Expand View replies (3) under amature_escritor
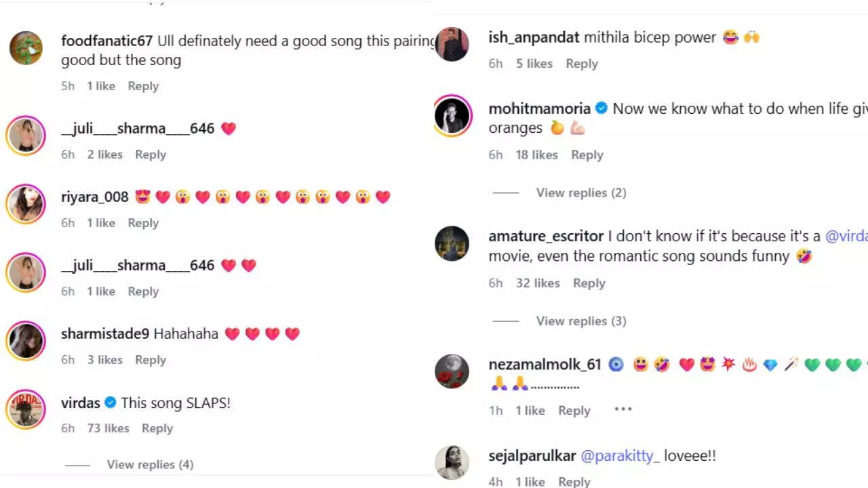Image resolution: width=868 pixels, height=488 pixels. (581, 321)
